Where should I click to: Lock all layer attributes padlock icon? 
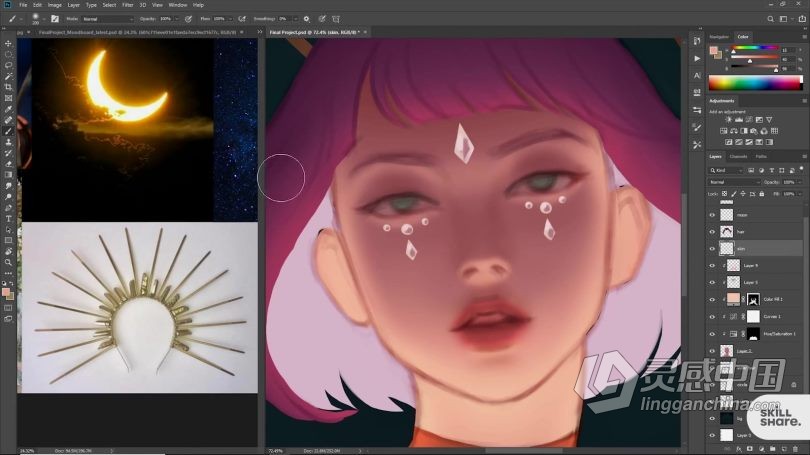point(761,194)
